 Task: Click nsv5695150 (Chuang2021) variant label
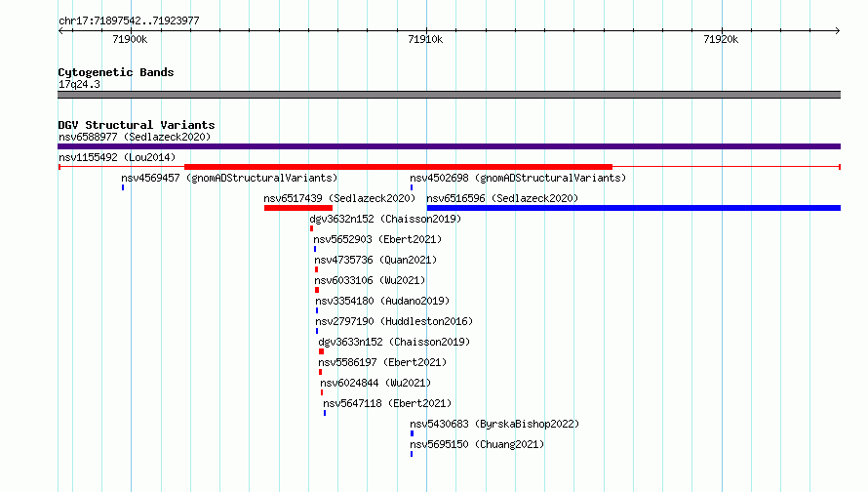pyautogui.click(x=477, y=444)
